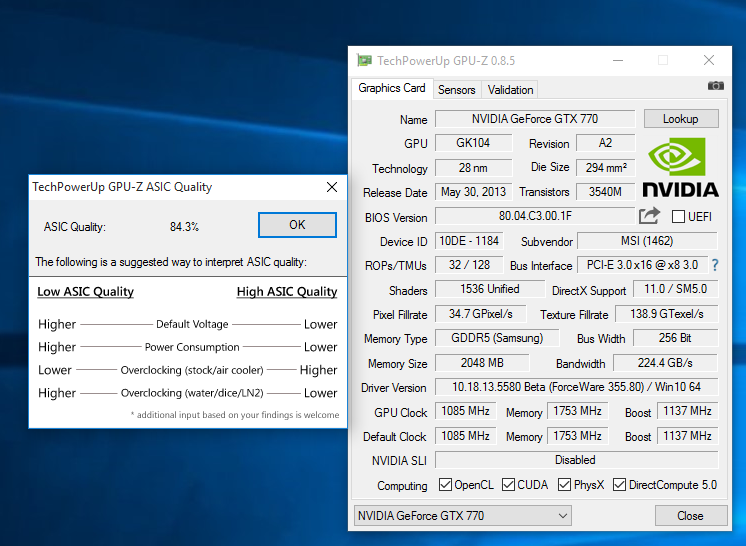
Task: Click the Subvendor field MSI (1462)
Action: (x=647, y=241)
